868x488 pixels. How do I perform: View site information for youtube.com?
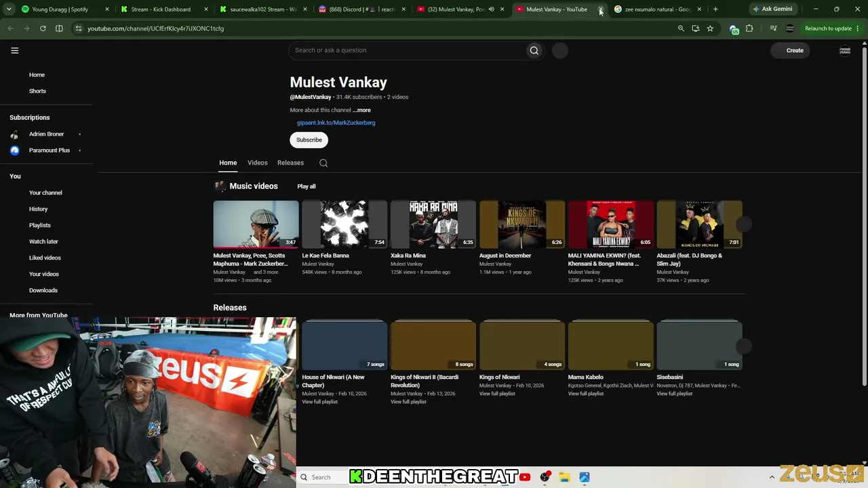[x=78, y=28]
